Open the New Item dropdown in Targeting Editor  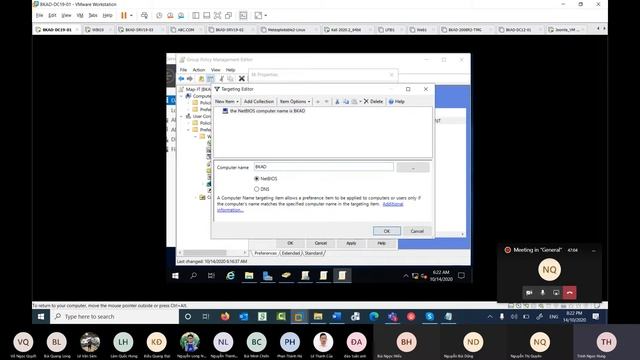[x=227, y=101]
